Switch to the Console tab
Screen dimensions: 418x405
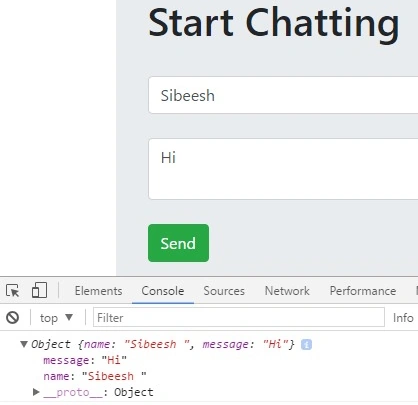tap(163, 291)
